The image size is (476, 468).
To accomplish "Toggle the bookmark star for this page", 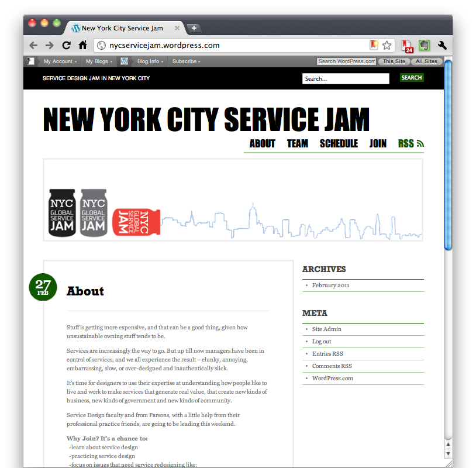I will click(386, 44).
